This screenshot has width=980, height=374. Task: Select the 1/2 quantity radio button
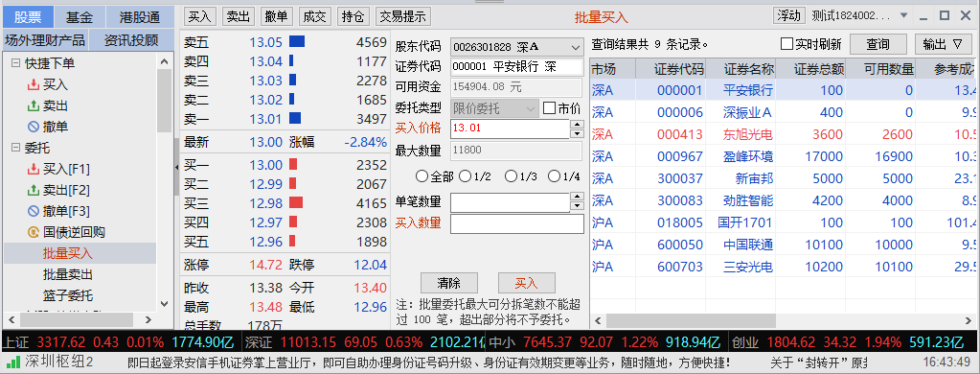[465, 176]
